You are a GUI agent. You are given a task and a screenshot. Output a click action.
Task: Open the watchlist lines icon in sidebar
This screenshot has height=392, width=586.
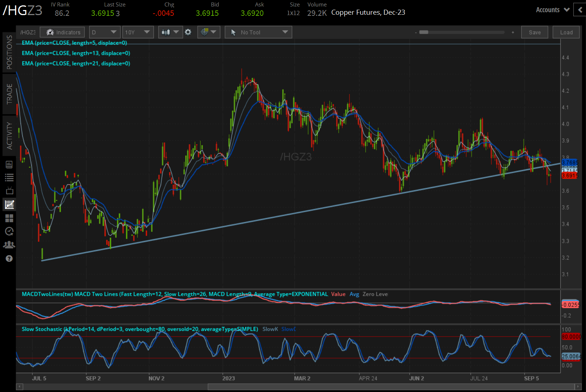click(x=9, y=177)
